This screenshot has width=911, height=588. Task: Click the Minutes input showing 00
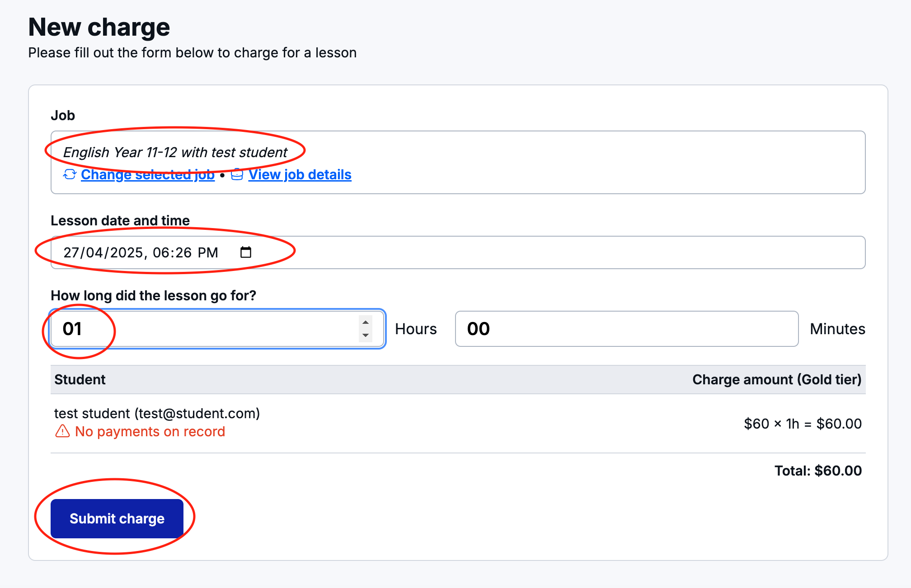point(626,329)
